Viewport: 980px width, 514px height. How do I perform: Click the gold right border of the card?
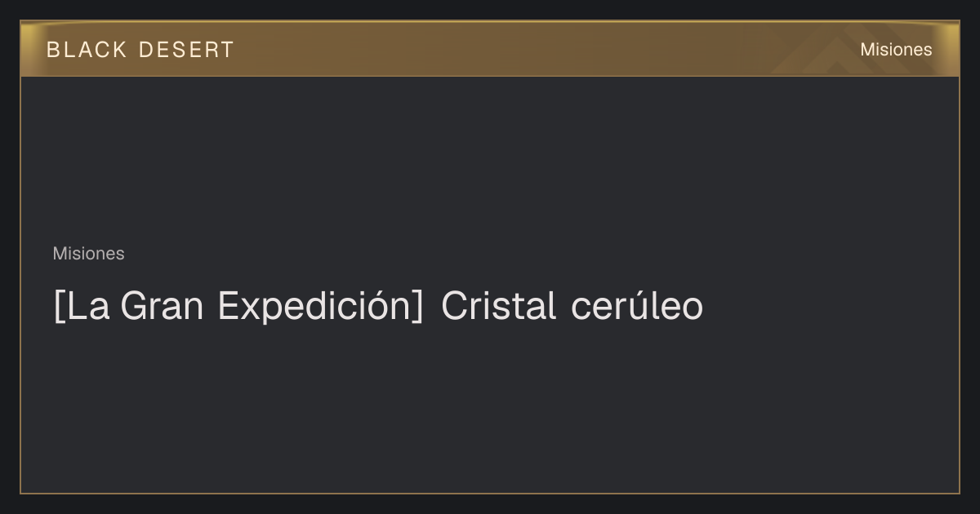(959, 286)
